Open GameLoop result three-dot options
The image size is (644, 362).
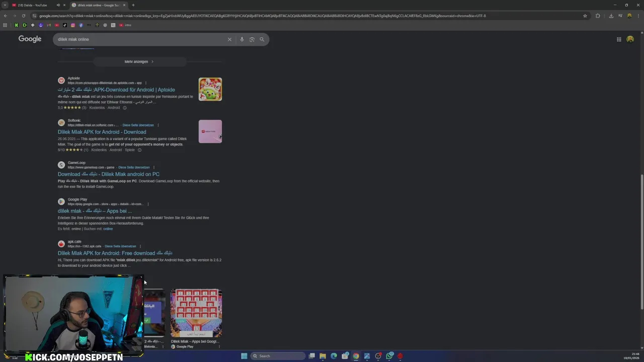pos(154,167)
